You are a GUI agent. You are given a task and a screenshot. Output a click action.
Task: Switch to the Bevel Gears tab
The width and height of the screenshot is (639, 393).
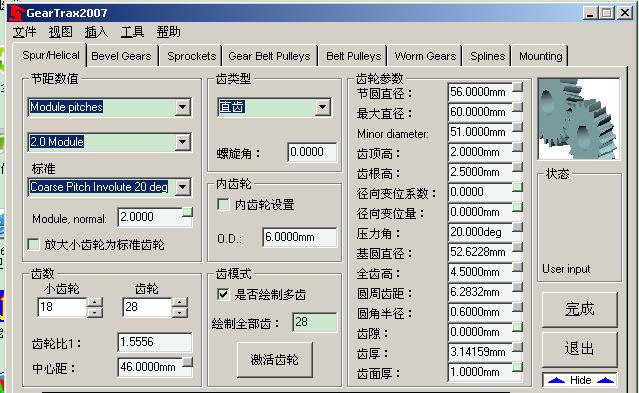pos(121,56)
